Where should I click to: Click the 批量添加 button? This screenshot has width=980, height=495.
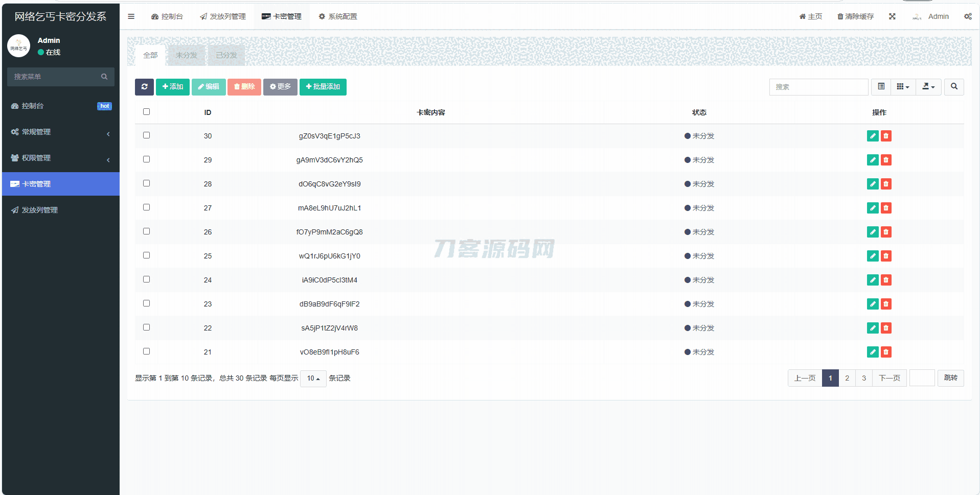tap(323, 87)
